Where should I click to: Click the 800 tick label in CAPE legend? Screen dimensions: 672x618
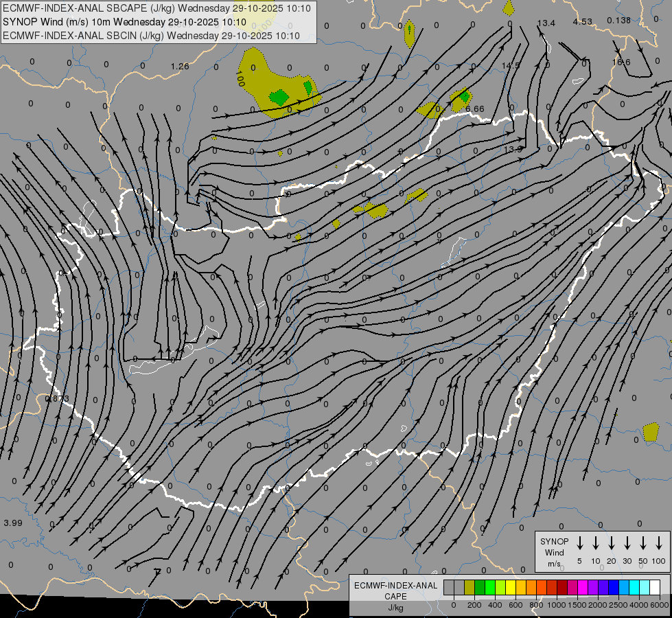tap(536, 605)
